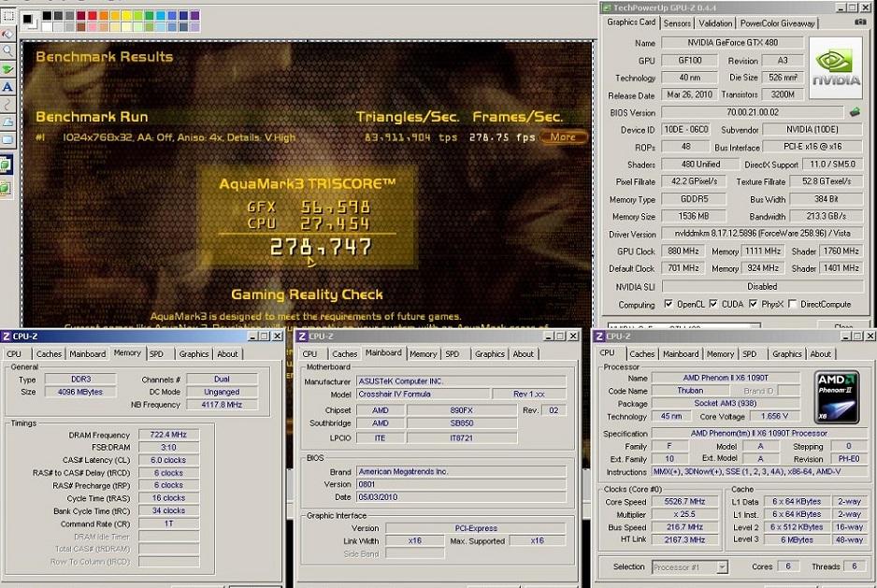Click the BIOS save chip icon
Image resolution: width=877 pixels, height=588 pixels.
pos(855,112)
